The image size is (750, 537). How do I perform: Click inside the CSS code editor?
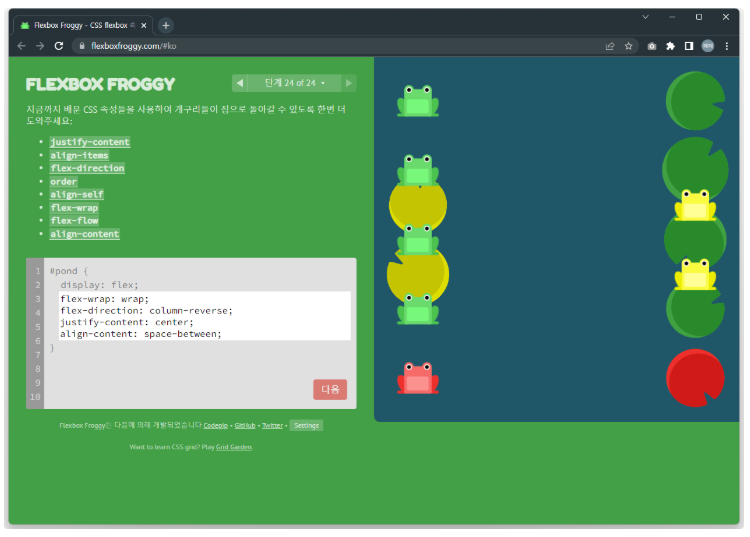click(205, 316)
